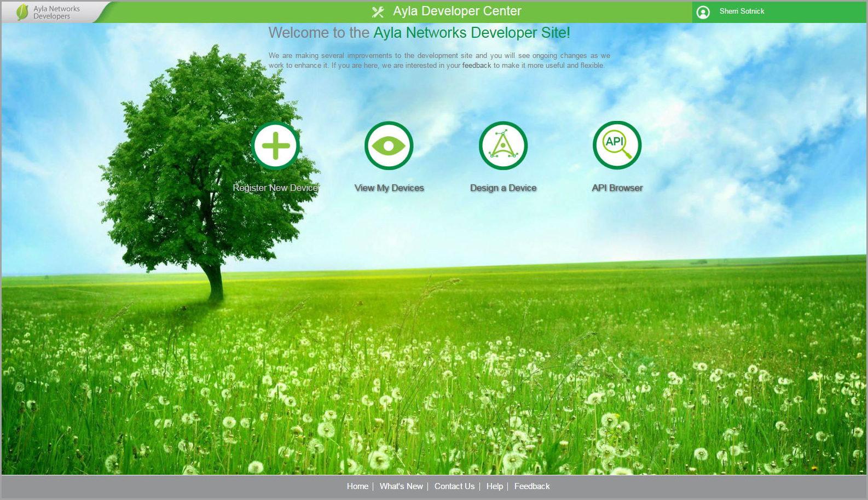This screenshot has height=500, width=868.
Task: Open the Sherri Sotnick user menu
Action: 742,11
